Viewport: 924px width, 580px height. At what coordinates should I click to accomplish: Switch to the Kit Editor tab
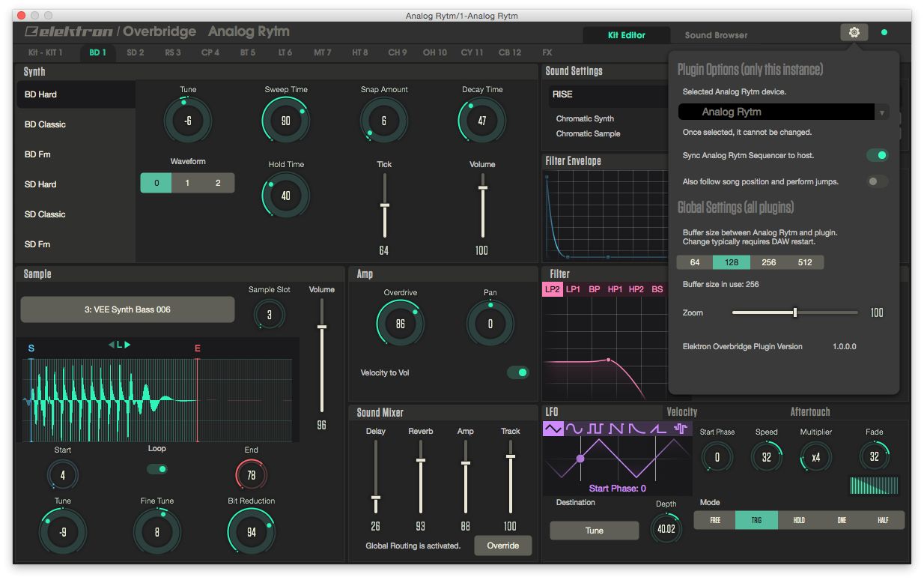pos(627,35)
